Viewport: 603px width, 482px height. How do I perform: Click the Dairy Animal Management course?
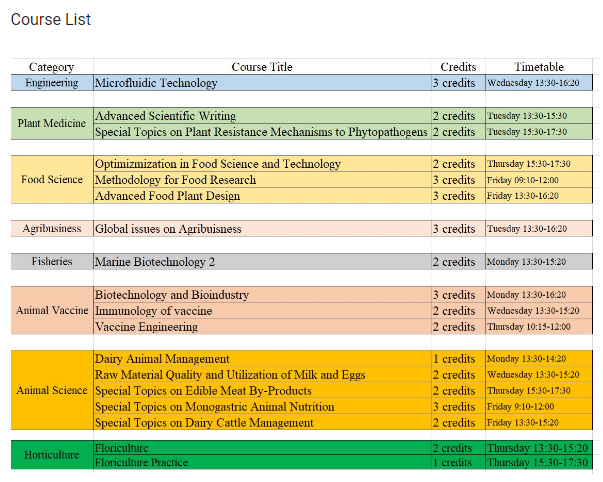coord(162,359)
